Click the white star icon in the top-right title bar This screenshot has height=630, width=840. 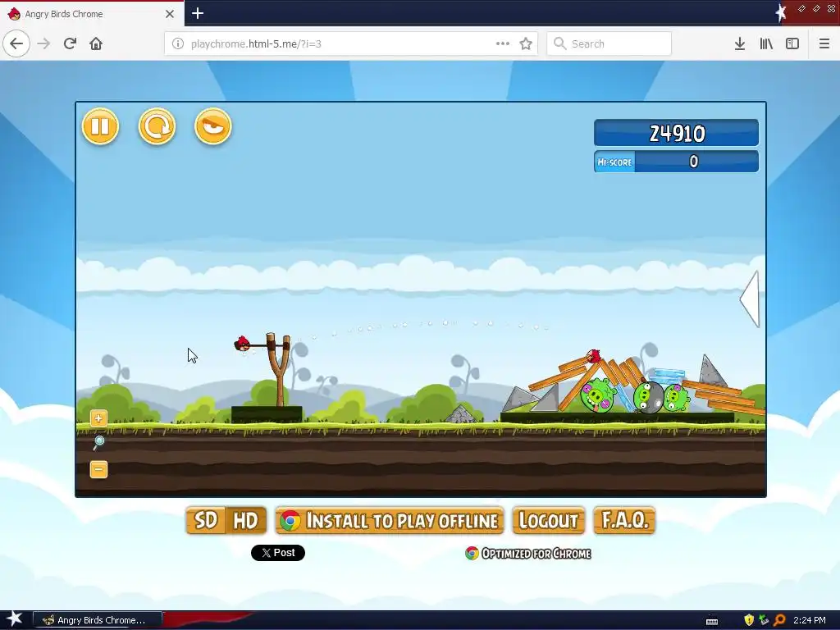(781, 12)
